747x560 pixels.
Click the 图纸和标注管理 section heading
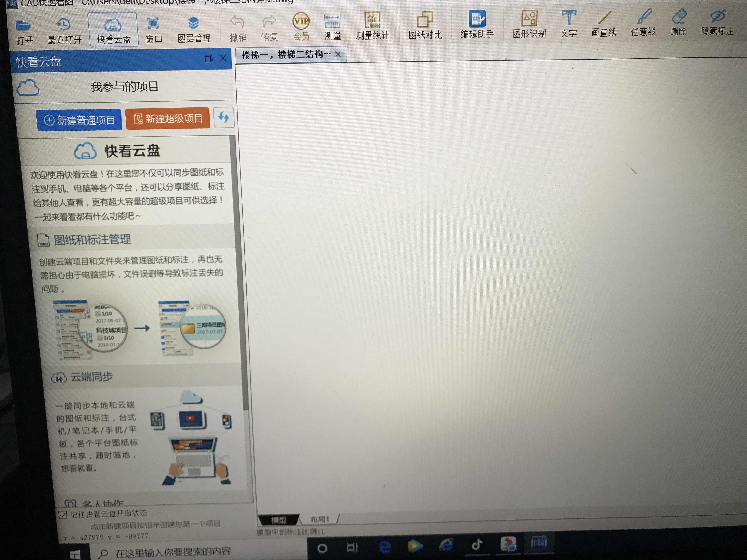click(92, 239)
